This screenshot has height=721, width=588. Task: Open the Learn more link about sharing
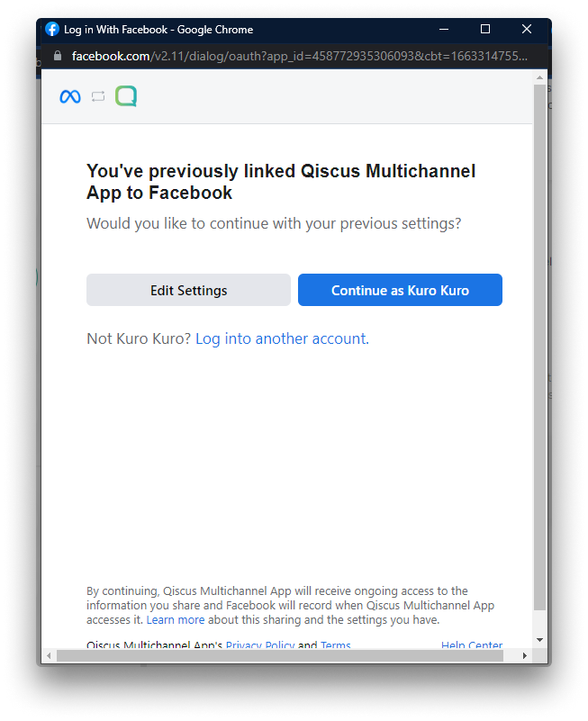click(x=176, y=620)
